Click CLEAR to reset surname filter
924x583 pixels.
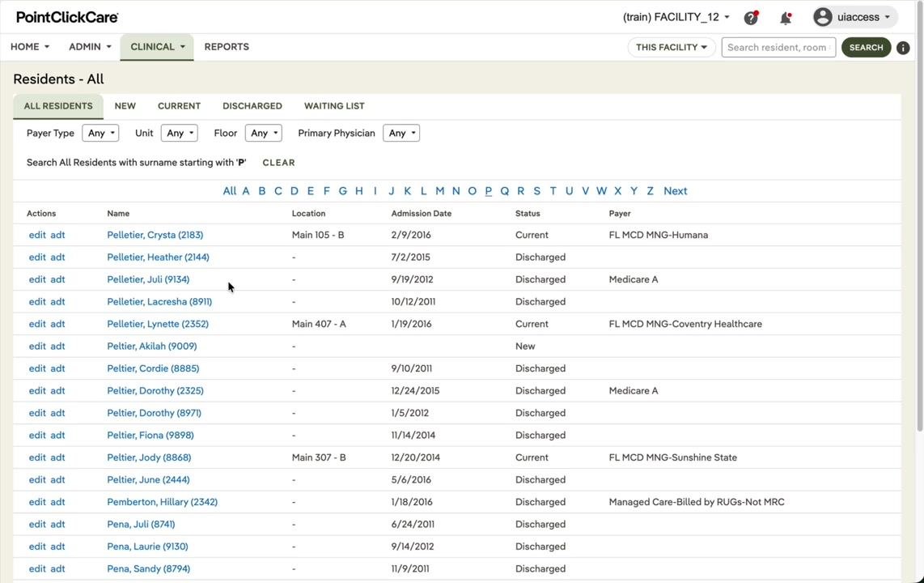pyautogui.click(x=278, y=163)
